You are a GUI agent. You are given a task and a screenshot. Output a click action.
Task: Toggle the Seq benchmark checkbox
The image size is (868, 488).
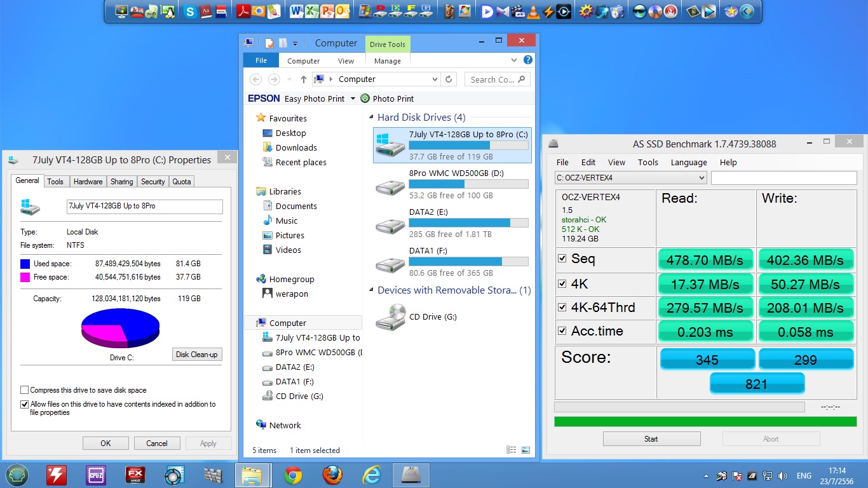click(x=562, y=258)
